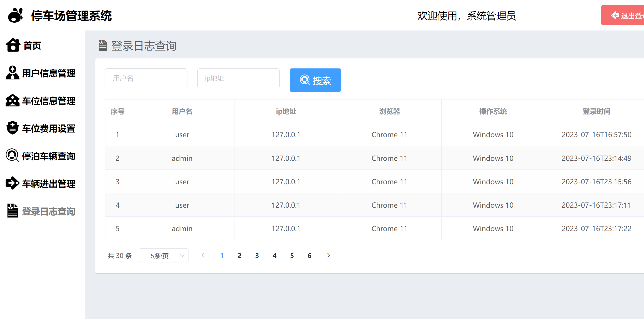
Task: Click the logout arrow icon in 退出登录
Action: [x=615, y=15]
